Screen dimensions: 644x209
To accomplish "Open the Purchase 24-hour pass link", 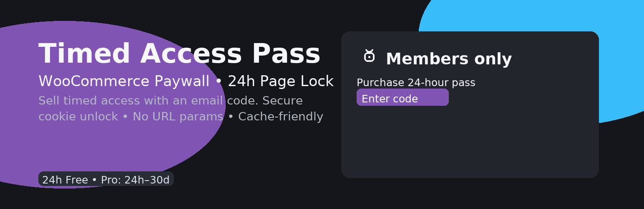I will point(416,83).
